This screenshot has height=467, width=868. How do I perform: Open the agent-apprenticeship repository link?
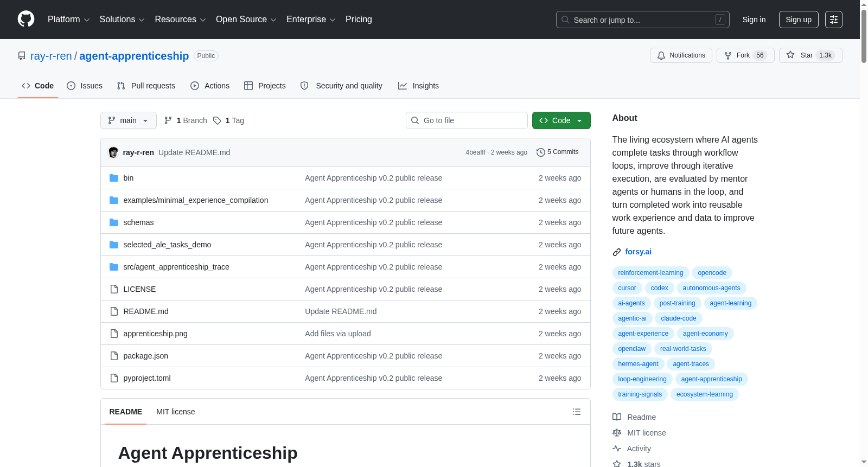[x=134, y=56]
